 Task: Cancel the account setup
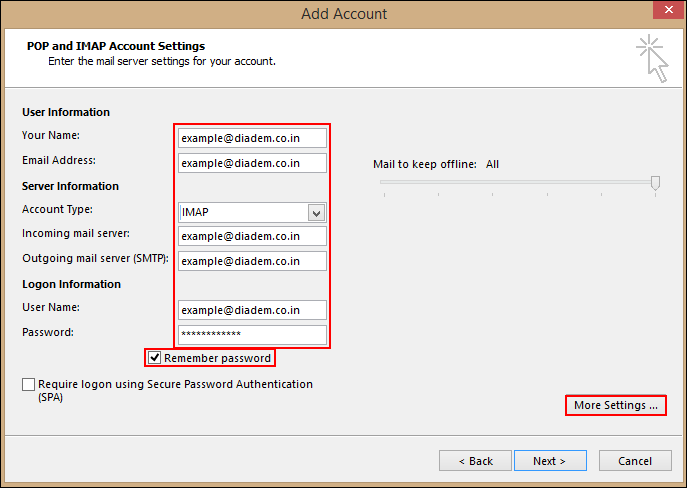coord(635,461)
